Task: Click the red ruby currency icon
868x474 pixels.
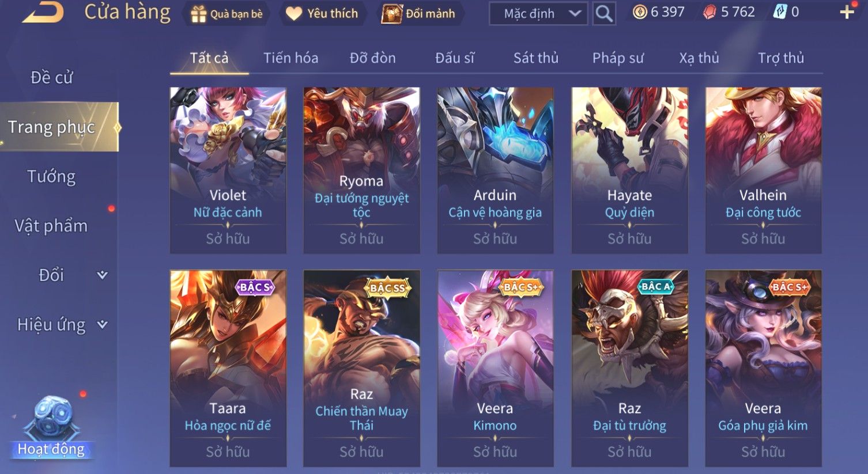Action: pos(710,12)
